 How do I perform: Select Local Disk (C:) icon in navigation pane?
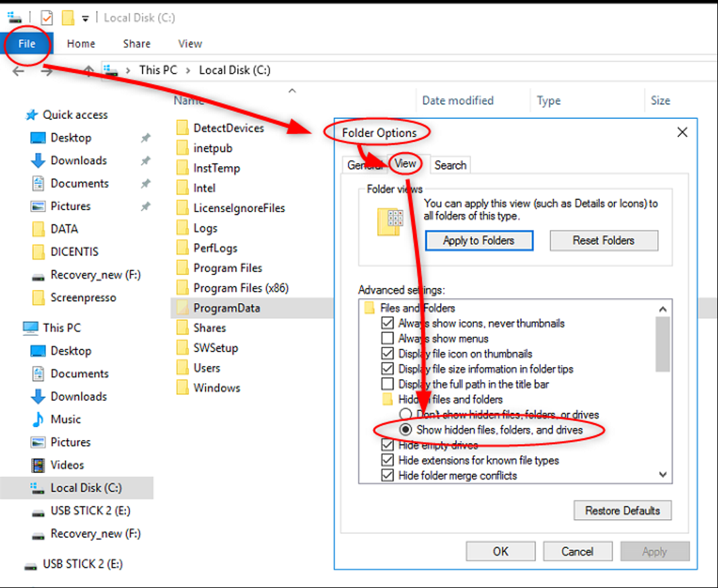pyautogui.click(x=38, y=488)
